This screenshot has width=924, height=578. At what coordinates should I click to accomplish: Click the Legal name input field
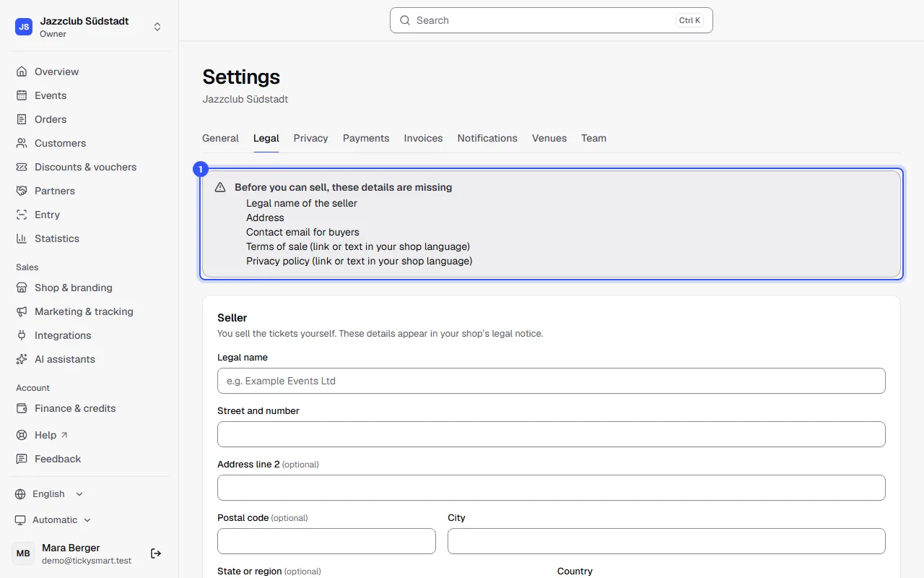coord(552,381)
